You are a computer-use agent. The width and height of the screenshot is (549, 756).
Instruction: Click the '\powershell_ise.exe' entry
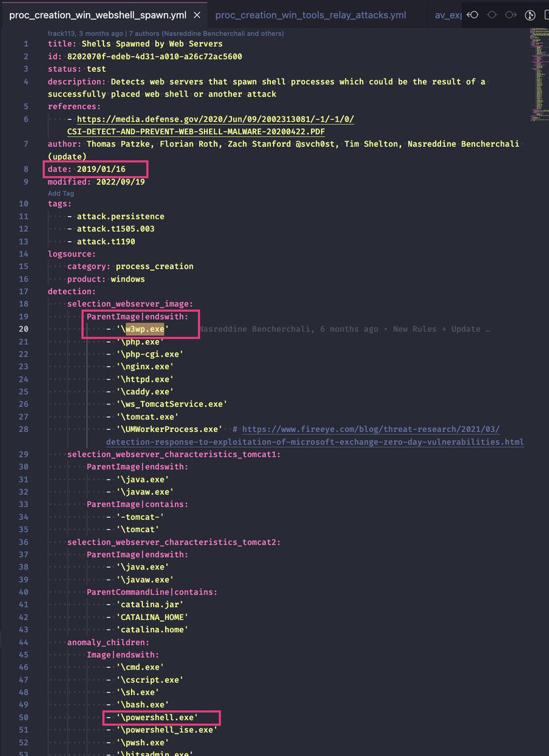click(x=166, y=730)
